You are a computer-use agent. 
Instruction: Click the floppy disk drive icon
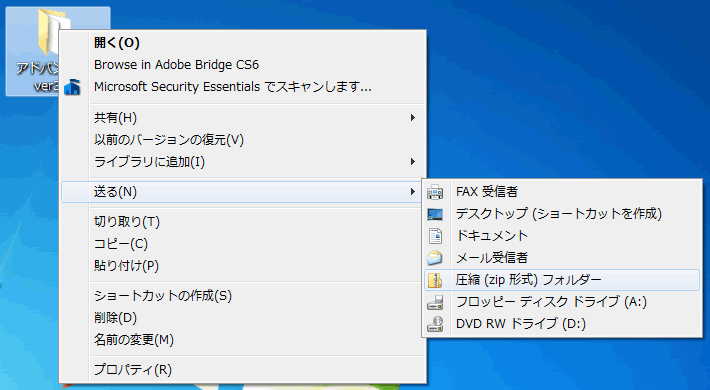pyautogui.click(x=435, y=302)
